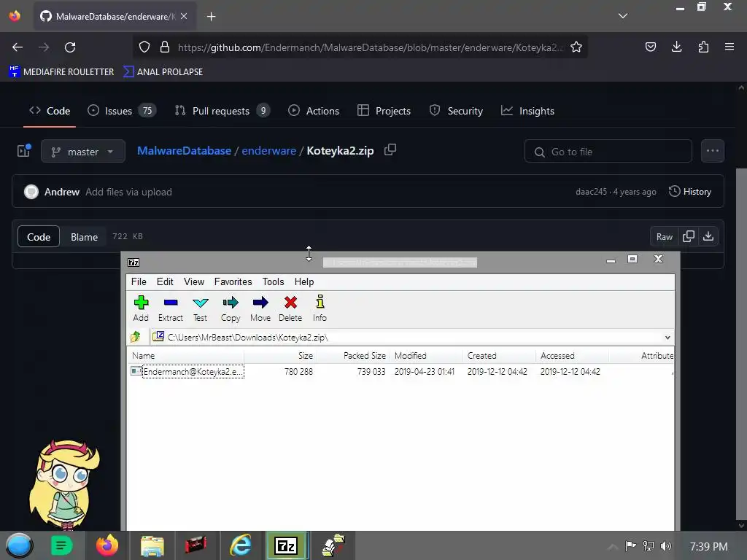The image size is (747, 560).
Task: Open GitHub Actions tab
Action: (314, 111)
